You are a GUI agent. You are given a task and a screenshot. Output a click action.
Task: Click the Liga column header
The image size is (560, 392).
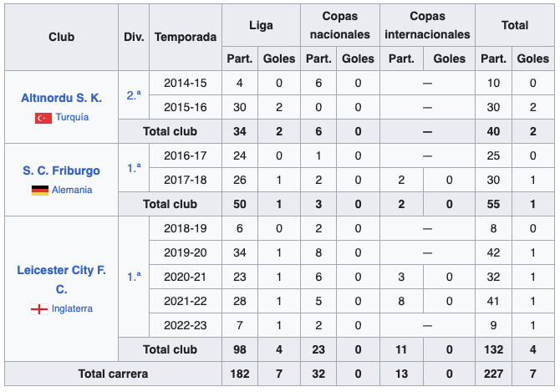point(261,26)
